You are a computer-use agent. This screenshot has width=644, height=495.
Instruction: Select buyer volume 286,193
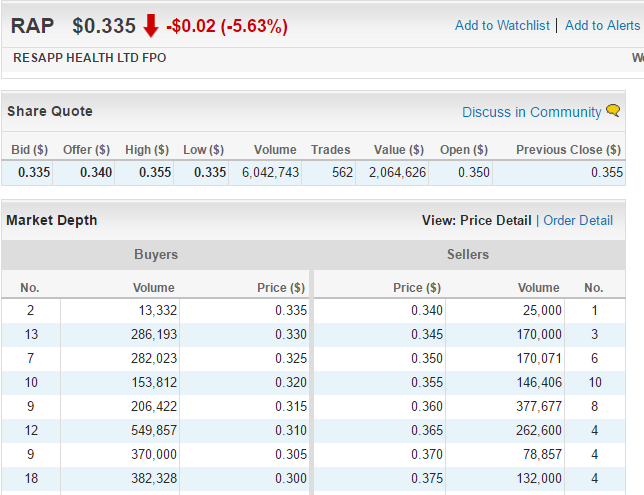154,334
